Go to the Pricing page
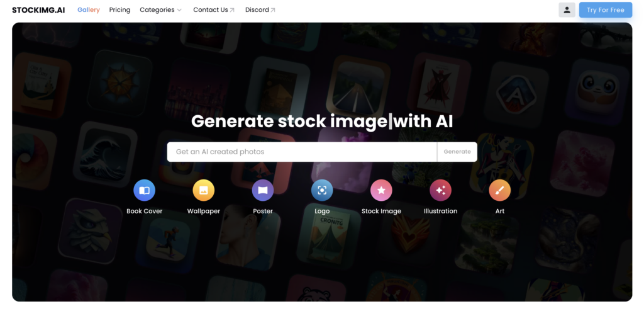The width and height of the screenshot is (644, 311). [x=119, y=10]
